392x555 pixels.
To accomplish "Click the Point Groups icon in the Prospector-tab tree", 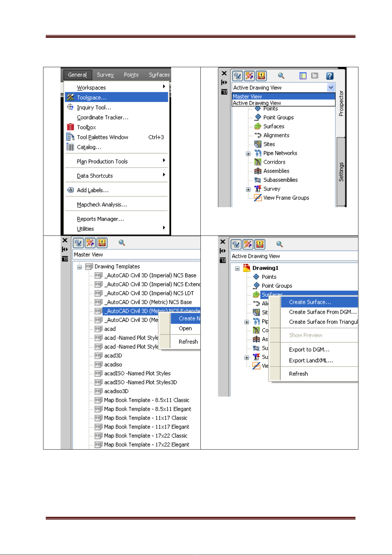I will pos(258,117).
